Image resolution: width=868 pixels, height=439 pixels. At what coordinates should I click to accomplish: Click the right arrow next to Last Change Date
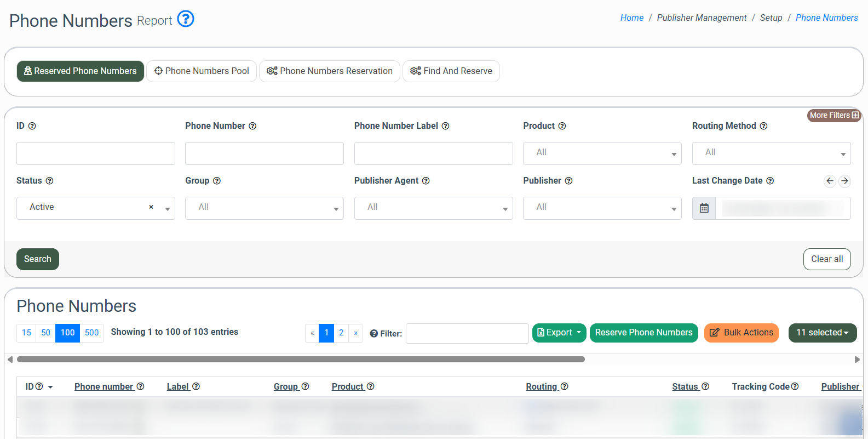pos(844,181)
